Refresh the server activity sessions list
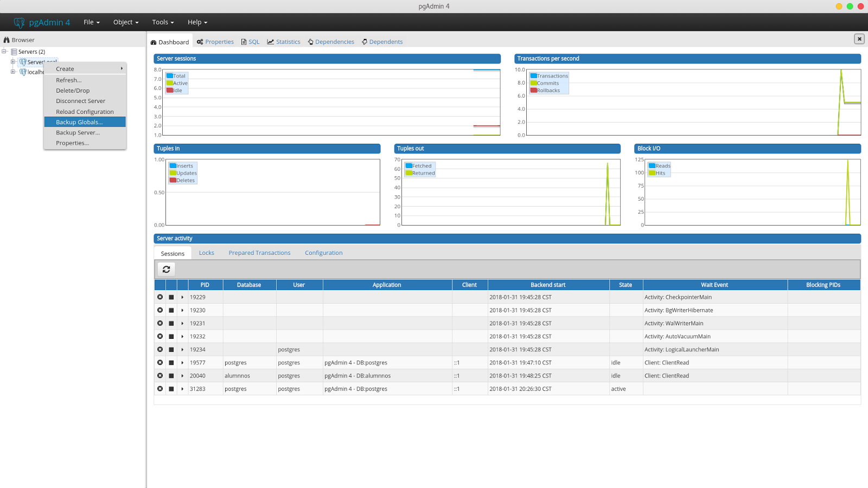 [x=167, y=269]
